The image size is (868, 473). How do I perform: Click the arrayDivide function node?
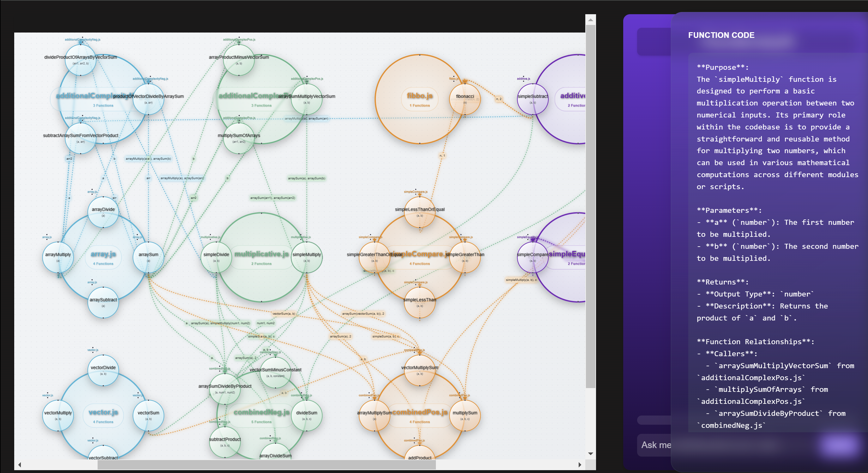(103, 212)
